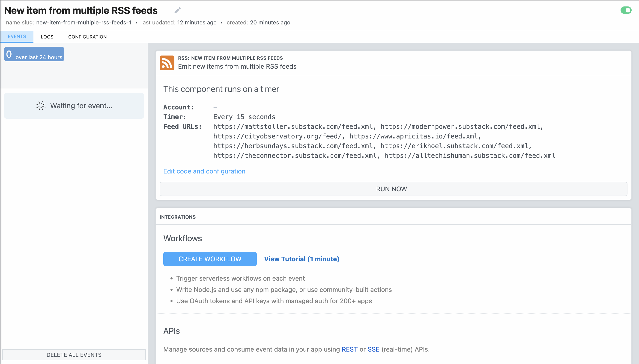Click the name slug new-item-from-multiple-rss-feeds-1

pyautogui.click(x=84, y=22)
